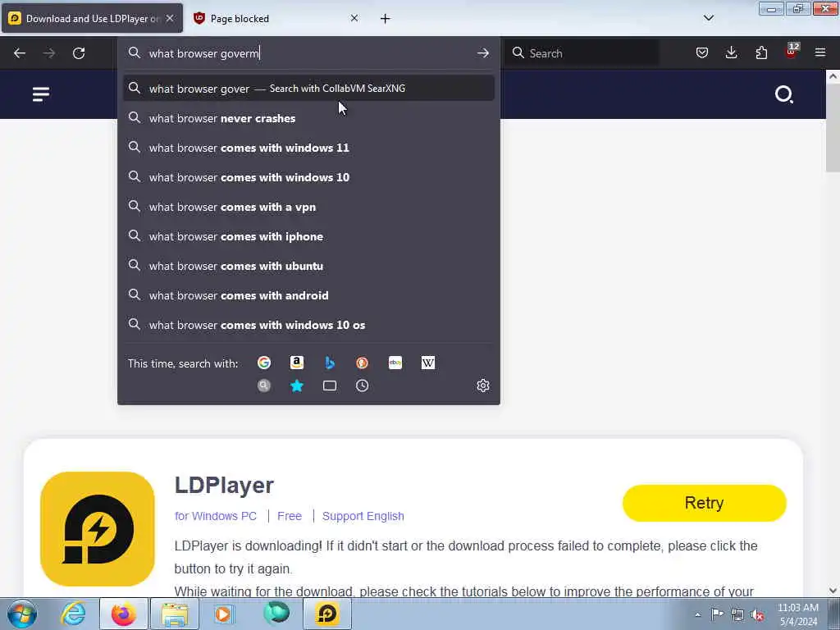
Task: Open the green globe browser in taskbar
Action: point(276,614)
